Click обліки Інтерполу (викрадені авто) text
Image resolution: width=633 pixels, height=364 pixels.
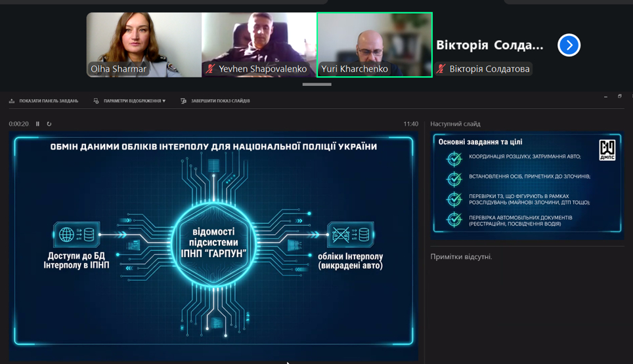pos(351,261)
